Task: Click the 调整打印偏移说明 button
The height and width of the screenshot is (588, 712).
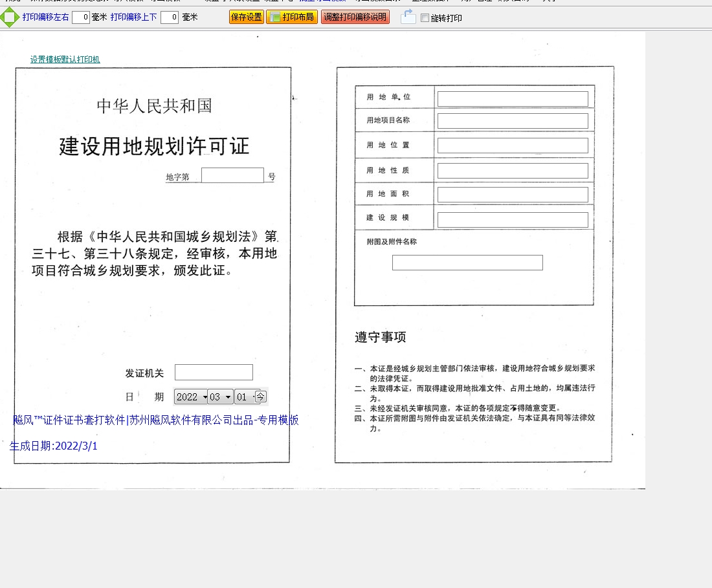Action: (x=355, y=17)
